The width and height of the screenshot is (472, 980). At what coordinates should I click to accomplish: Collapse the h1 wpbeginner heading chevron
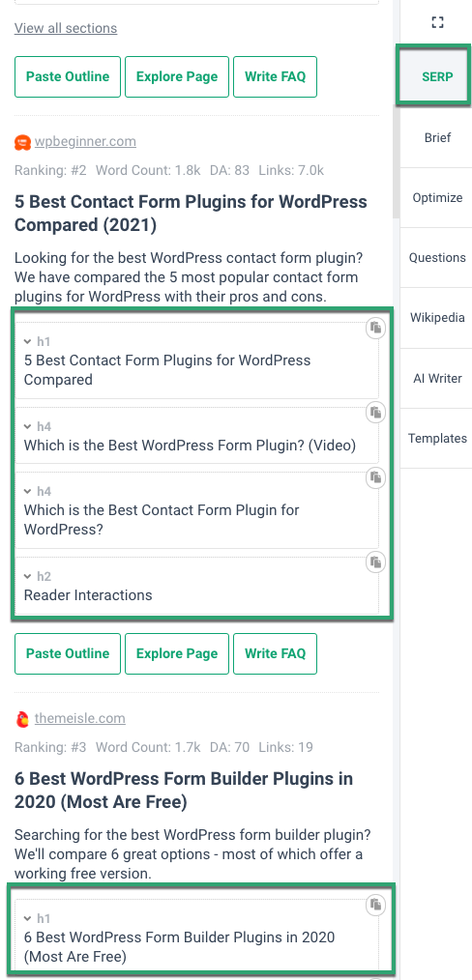click(27, 341)
